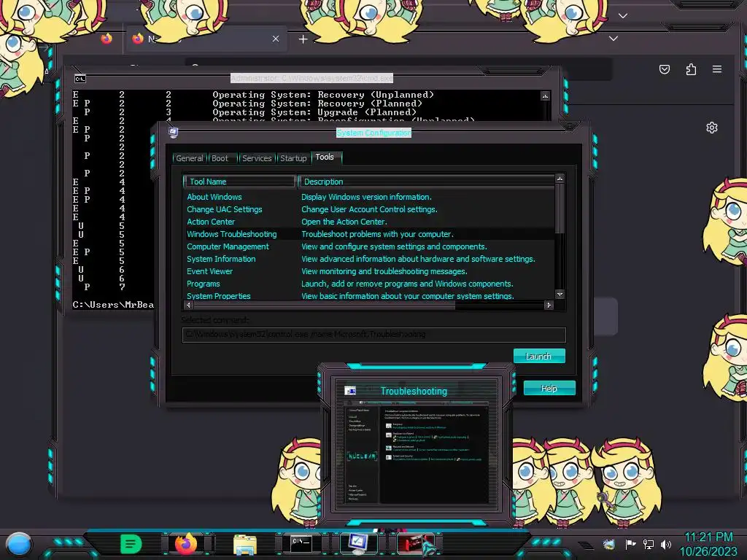
Task: Click the Troubleshooting preview title icon
Action: [350, 391]
